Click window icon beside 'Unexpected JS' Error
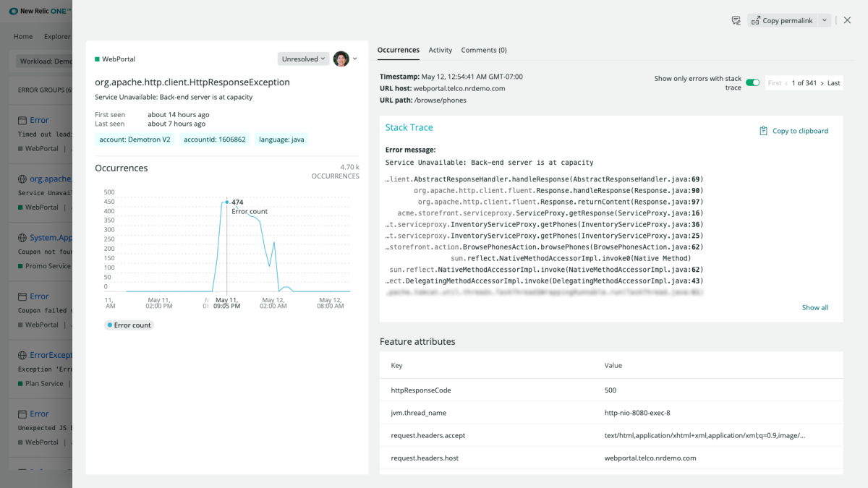Screen dimensions: 868x488 pos(22,414)
